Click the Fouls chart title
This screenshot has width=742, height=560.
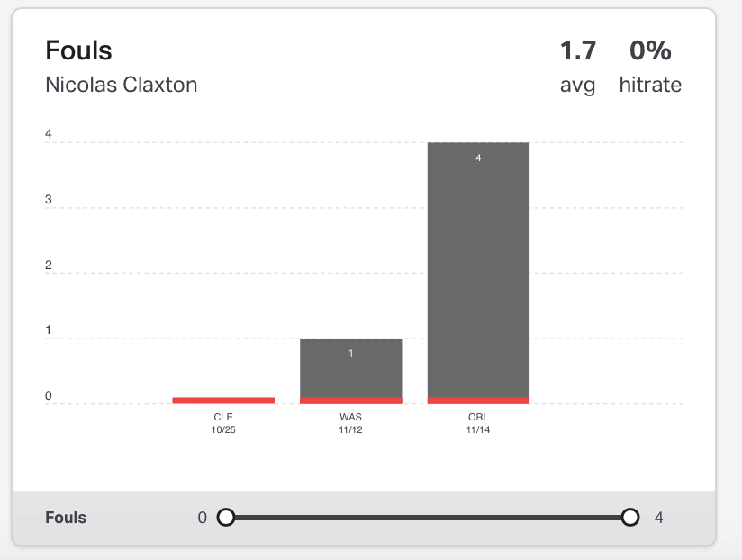click(x=78, y=50)
